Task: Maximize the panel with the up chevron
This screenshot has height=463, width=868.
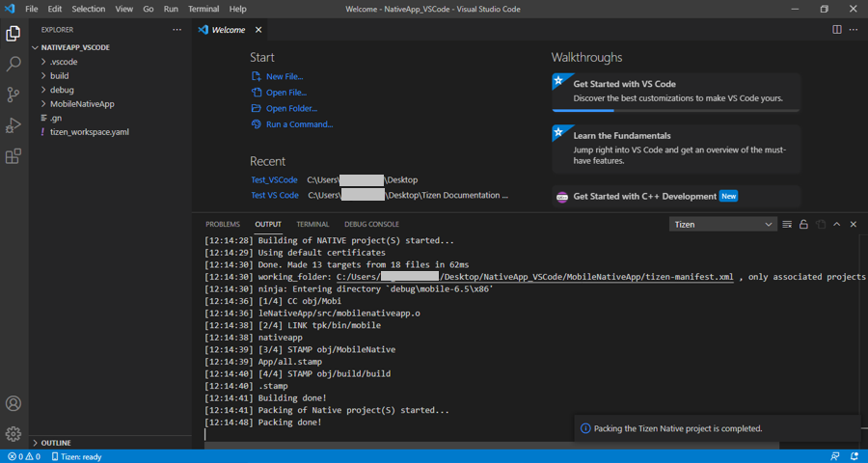Action: click(837, 224)
